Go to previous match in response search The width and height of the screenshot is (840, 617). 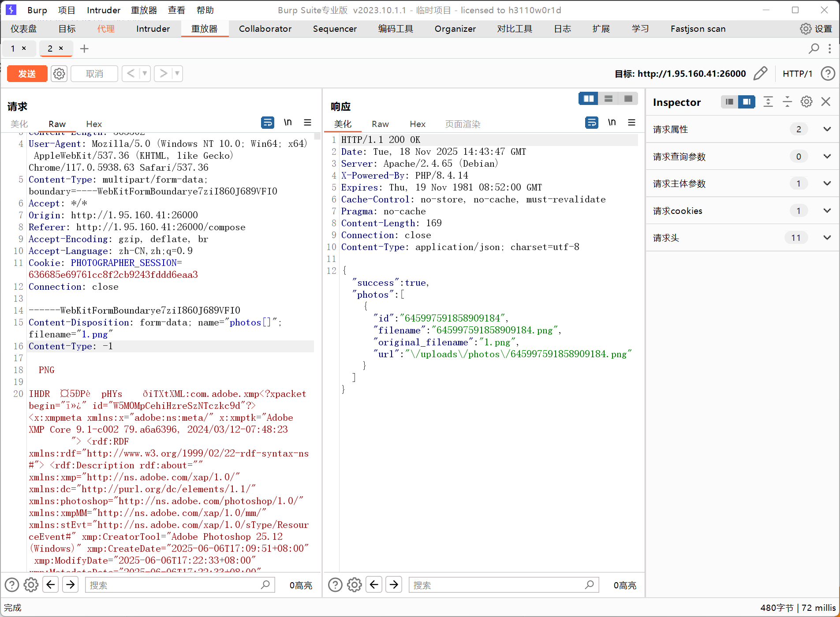(x=374, y=585)
